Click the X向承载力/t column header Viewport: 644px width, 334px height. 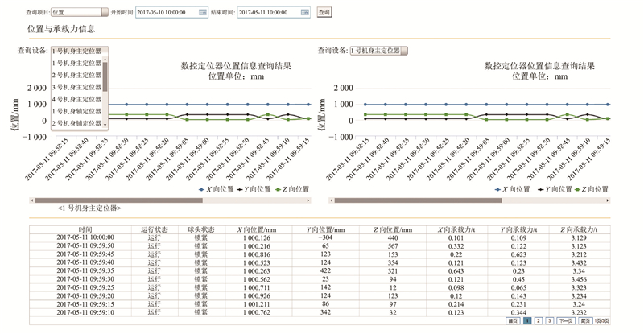(x=456, y=229)
